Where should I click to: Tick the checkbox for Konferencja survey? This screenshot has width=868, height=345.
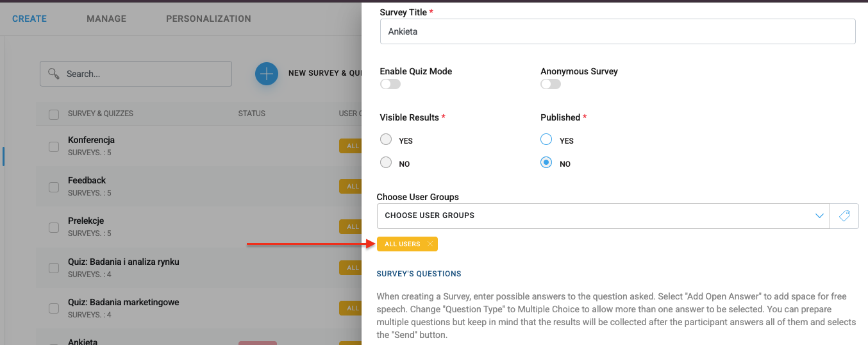[54, 147]
